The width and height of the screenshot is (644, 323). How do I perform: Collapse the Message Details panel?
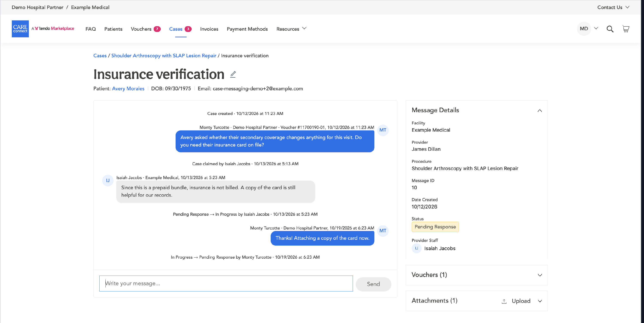[540, 111]
